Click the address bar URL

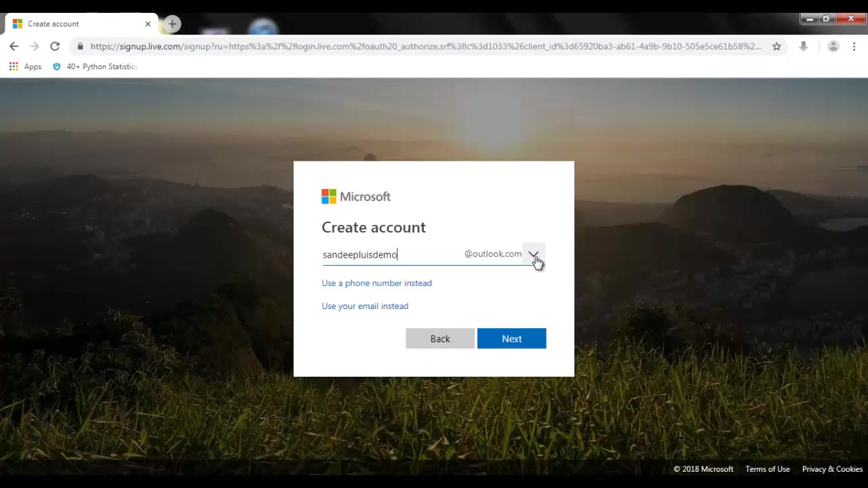pyautogui.click(x=425, y=46)
